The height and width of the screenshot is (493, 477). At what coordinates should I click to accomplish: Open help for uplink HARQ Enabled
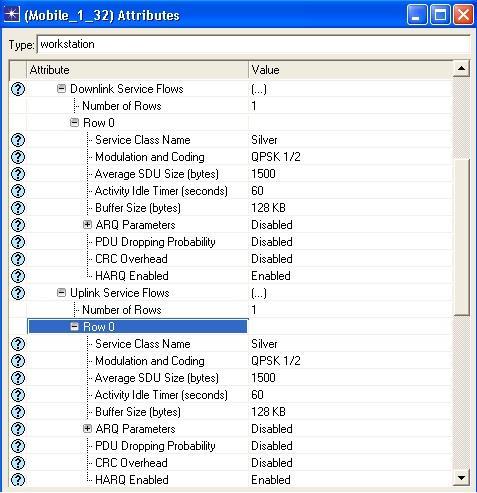tap(18, 480)
